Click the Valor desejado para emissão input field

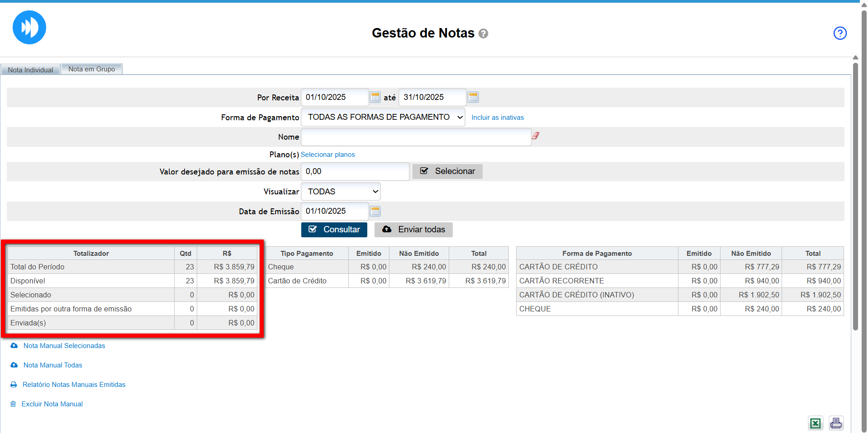(355, 172)
